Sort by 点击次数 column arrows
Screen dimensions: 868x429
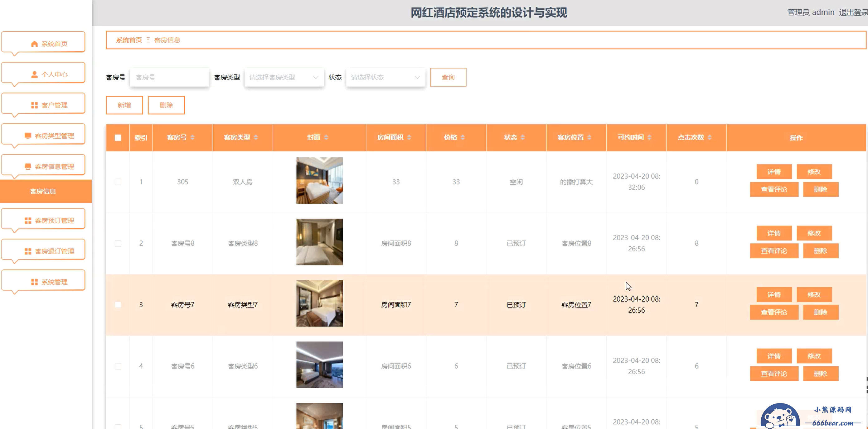tap(710, 137)
